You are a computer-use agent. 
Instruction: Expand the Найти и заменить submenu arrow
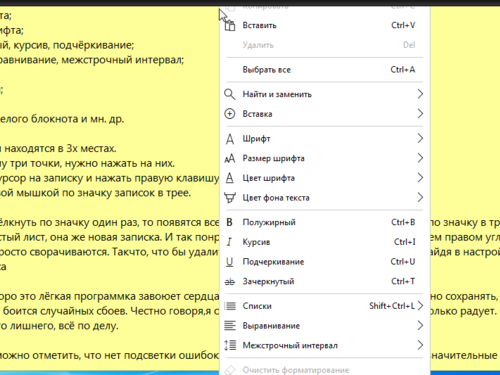point(420,94)
